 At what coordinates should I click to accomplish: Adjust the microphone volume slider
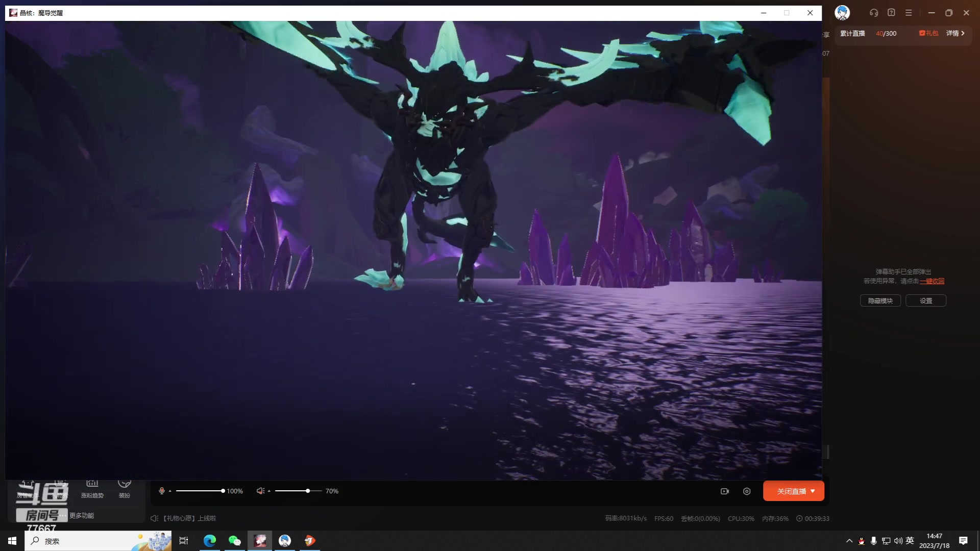[x=200, y=491]
